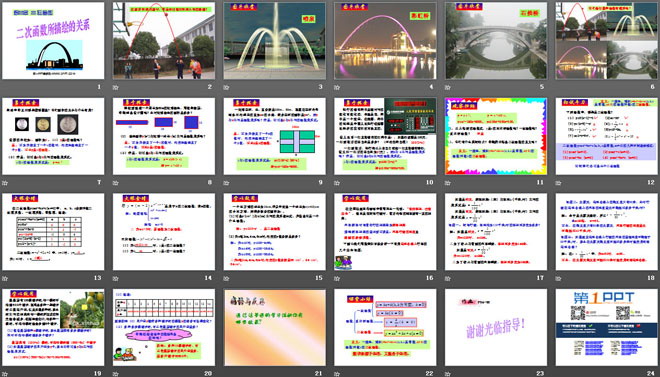Select the orange gradient slide 21
Image resolution: width=660 pixels, height=377 pixels.
pos(274,327)
